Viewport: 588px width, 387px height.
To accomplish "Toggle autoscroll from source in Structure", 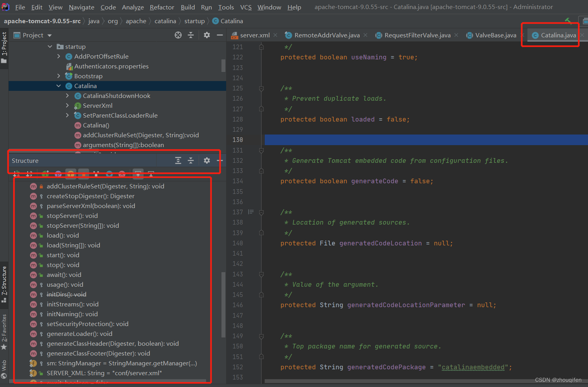I will (151, 174).
